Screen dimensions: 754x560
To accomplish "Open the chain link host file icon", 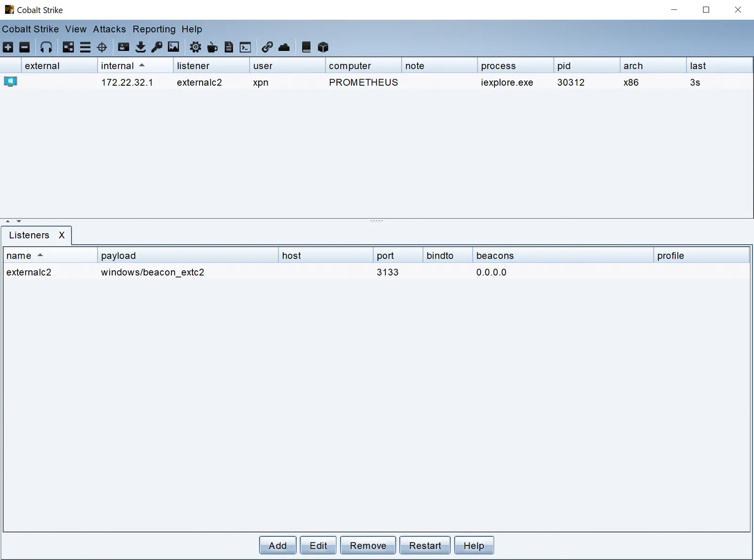I will [267, 47].
